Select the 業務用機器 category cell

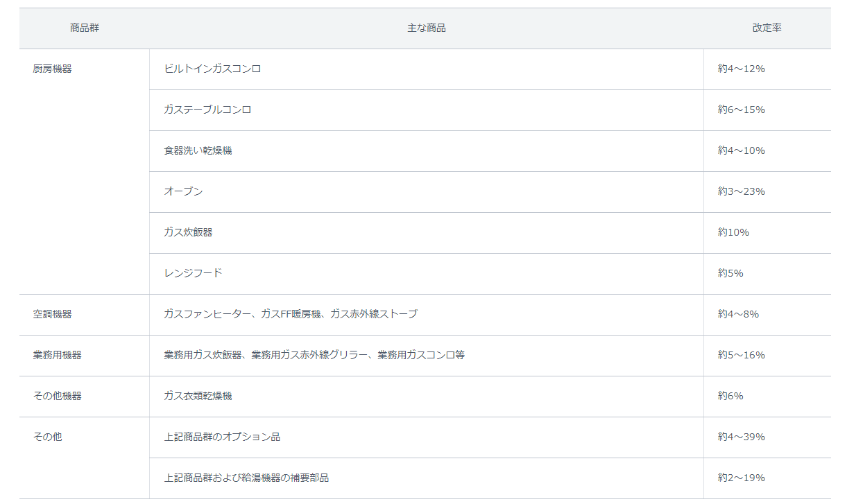[x=58, y=355]
